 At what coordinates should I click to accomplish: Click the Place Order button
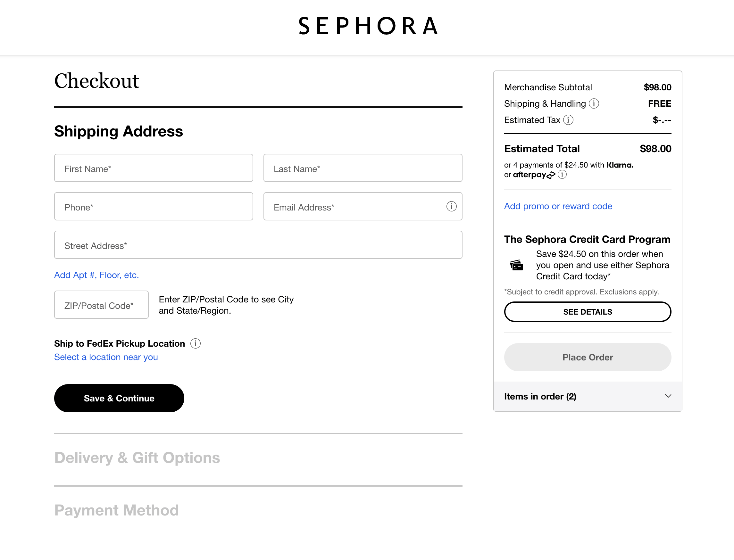click(587, 357)
